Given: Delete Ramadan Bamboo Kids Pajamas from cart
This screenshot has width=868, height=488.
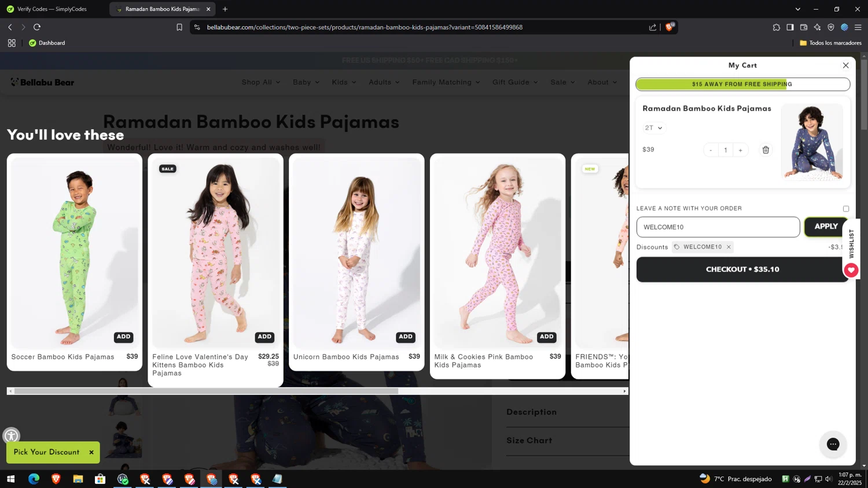Looking at the screenshot, I should coord(766,150).
